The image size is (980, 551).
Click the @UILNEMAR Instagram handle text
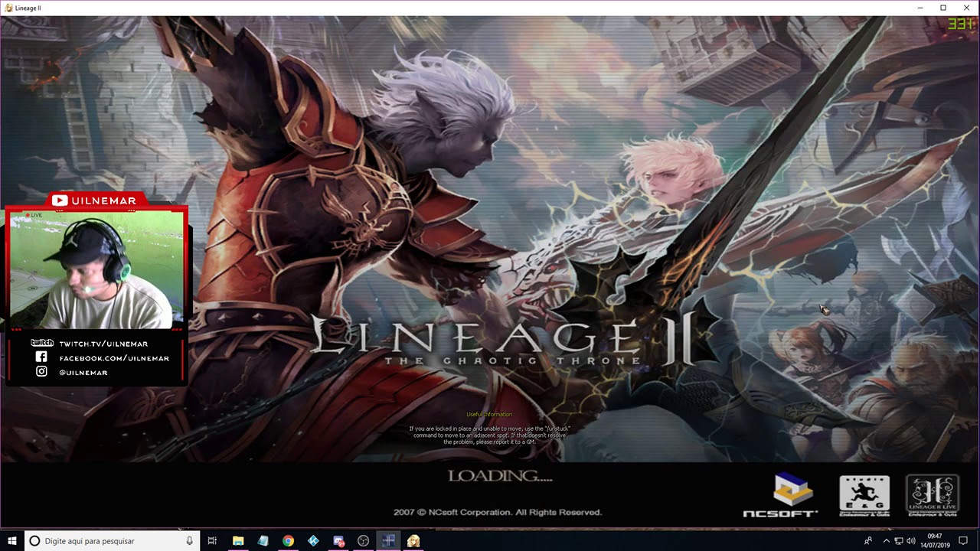point(83,373)
